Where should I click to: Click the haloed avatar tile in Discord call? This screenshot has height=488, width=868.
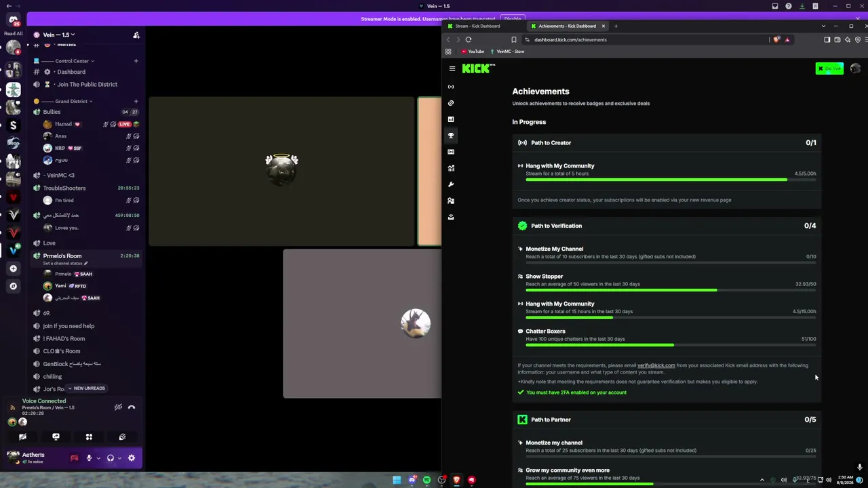[x=281, y=171]
